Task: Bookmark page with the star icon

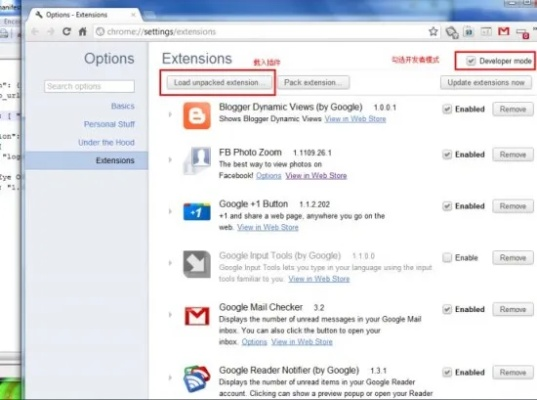Action: pyautogui.click(x=433, y=32)
